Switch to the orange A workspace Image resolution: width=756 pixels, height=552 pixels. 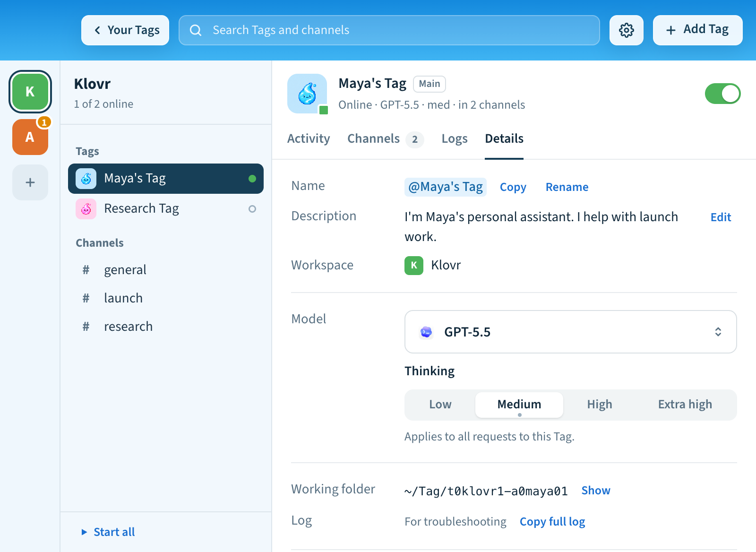pyautogui.click(x=30, y=137)
